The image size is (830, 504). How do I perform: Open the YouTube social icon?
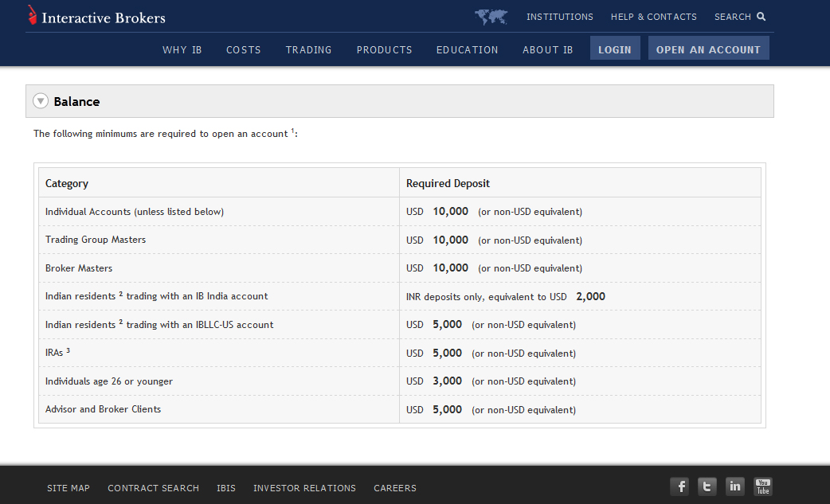(763, 486)
